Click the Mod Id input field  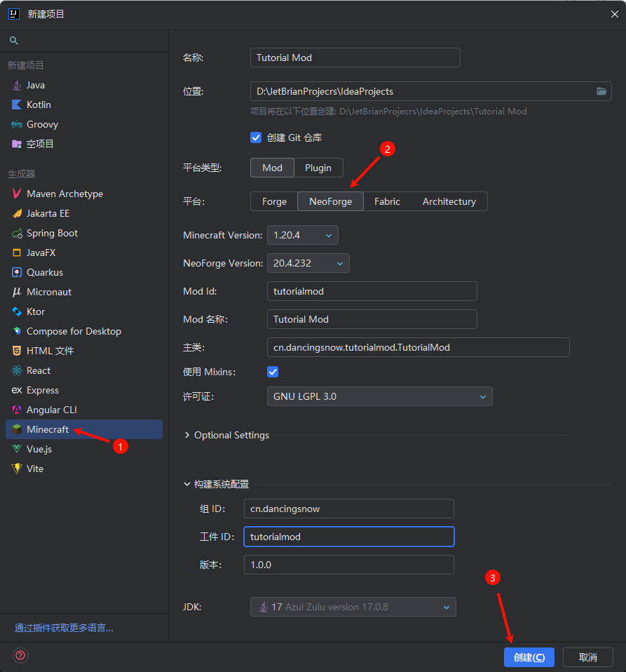(372, 291)
